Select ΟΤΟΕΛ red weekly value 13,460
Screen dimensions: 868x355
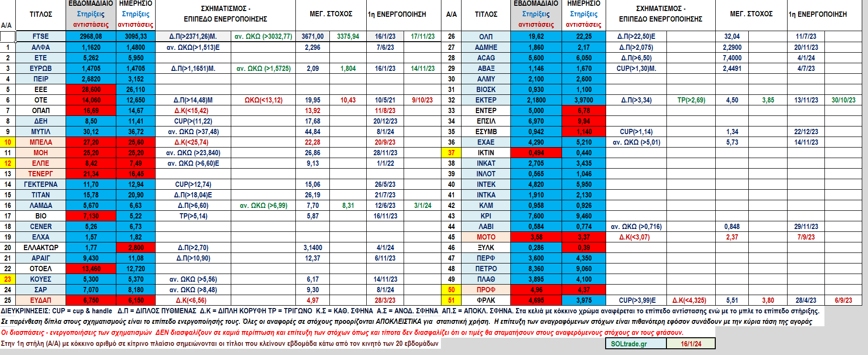(91, 269)
